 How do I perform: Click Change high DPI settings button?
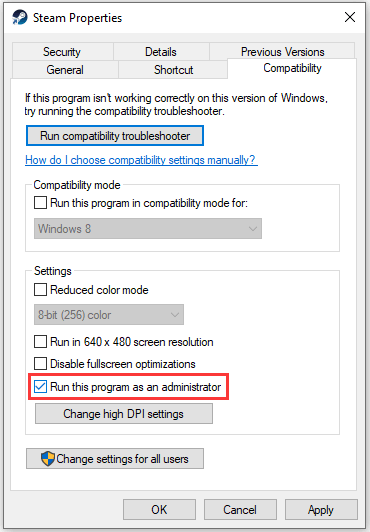(x=124, y=414)
